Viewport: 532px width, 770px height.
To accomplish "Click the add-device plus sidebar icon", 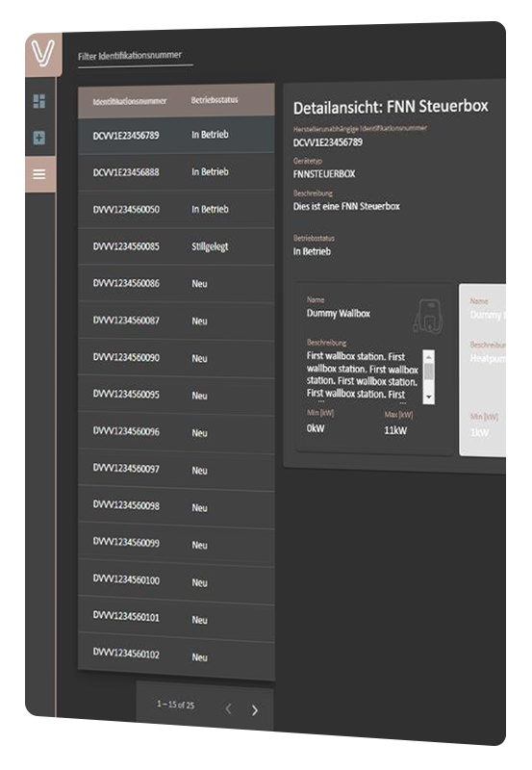I will [39, 138].
